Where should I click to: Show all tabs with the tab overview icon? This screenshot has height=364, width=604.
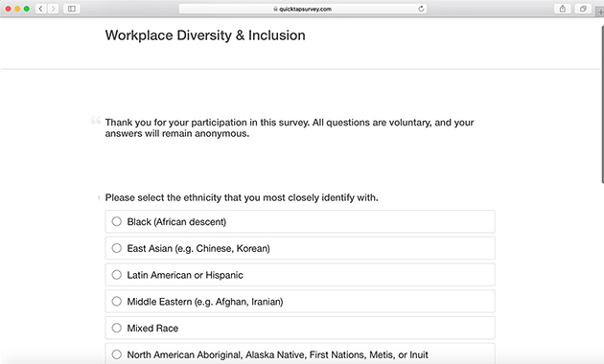[x=583, y=9]
